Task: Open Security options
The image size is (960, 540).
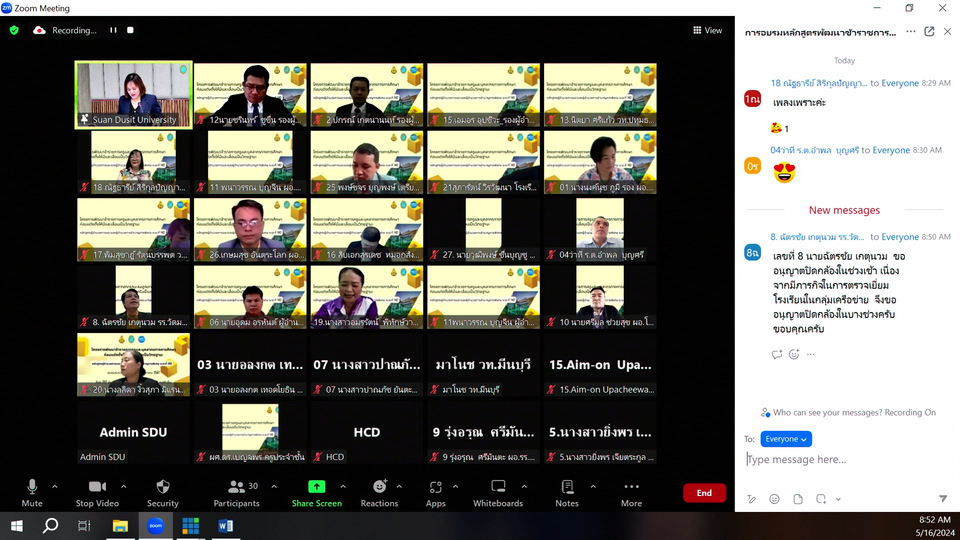Action: point(163,493)
